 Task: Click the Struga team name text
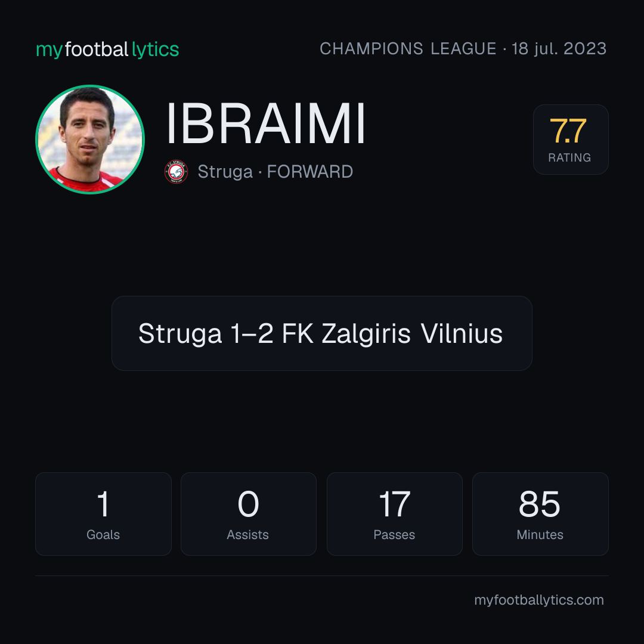point(225,172)
